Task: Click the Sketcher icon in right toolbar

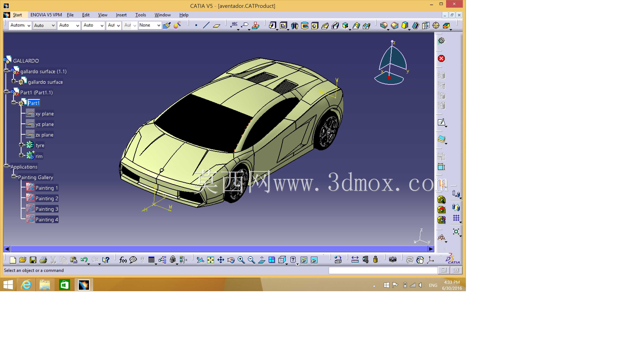Action: pos(442,122)
